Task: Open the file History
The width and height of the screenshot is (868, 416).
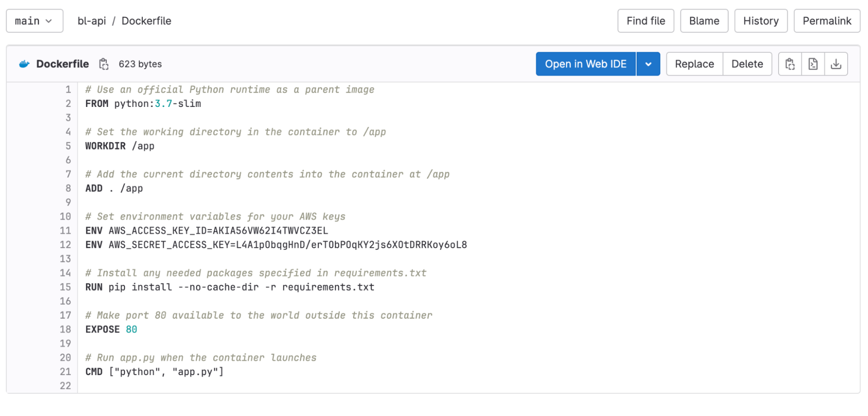Action: click(761, 21)
